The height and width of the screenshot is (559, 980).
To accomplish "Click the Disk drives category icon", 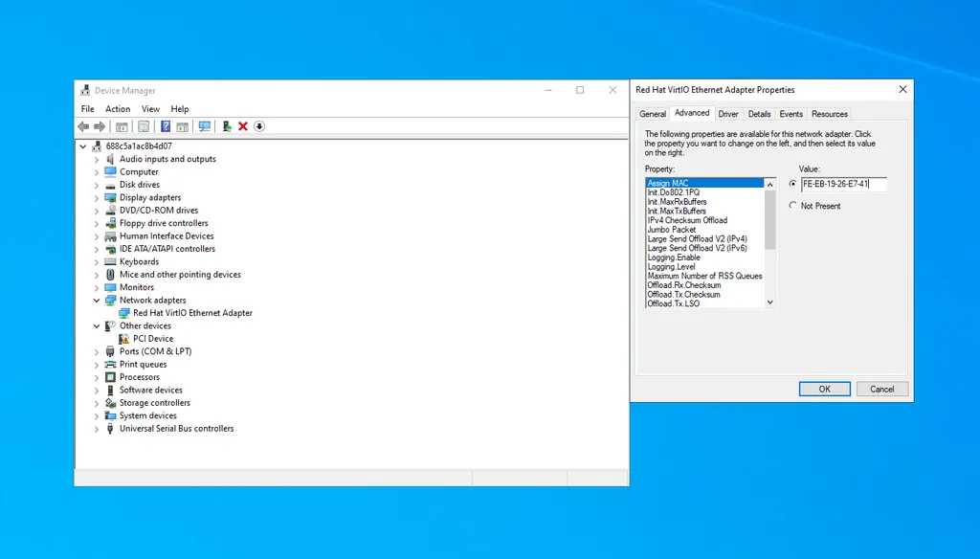I will click(x=111, y=185).
